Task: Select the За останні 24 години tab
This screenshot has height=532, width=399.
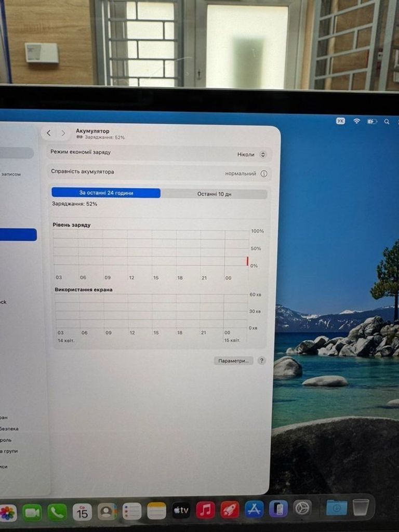Action: point(106,193)
